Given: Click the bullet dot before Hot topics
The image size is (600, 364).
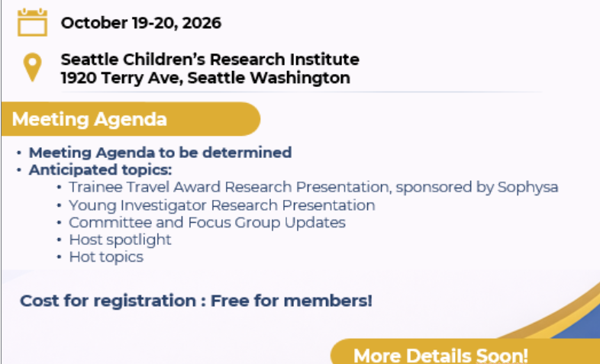Looking at the screenshot, I should pyautogui.click(x=60, y=258).
